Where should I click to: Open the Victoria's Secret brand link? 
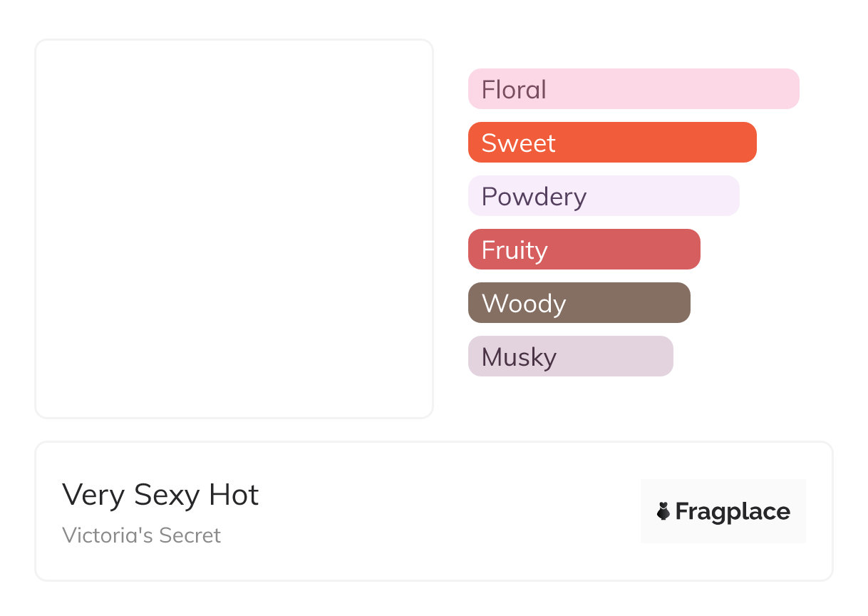(141, 535)
